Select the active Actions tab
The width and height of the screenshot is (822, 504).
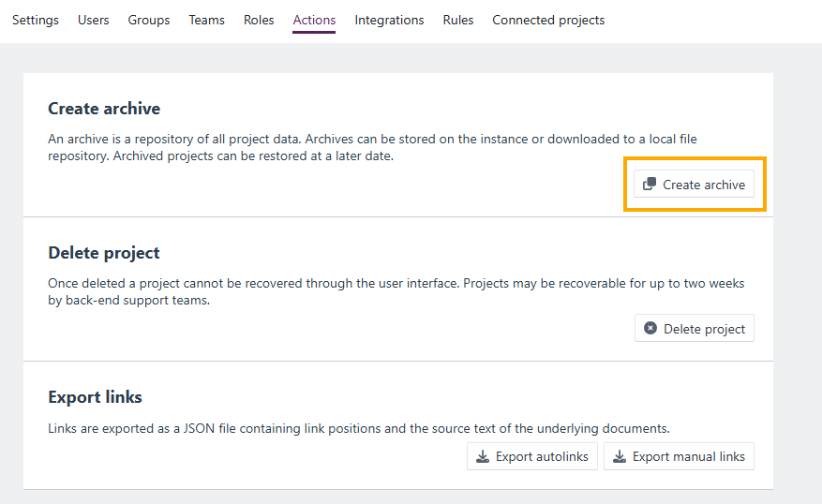(314, 20)
